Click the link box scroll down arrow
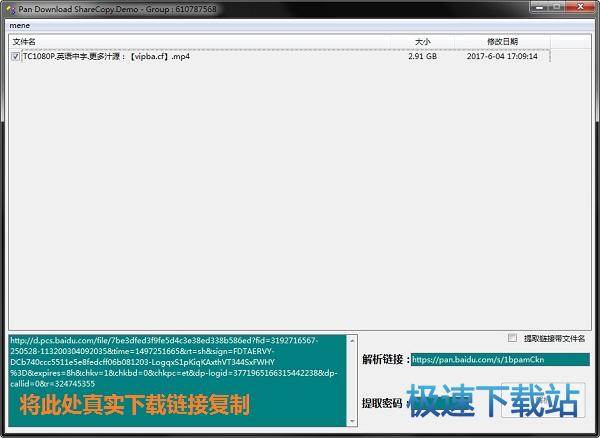Image resolution: width=600 pixels, height=438 pixels. click(352, 421)
